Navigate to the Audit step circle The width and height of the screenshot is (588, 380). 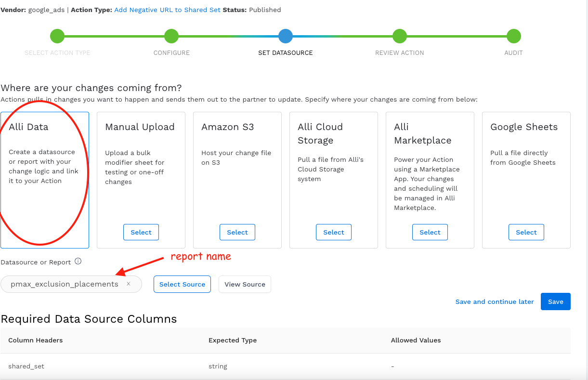513,36
